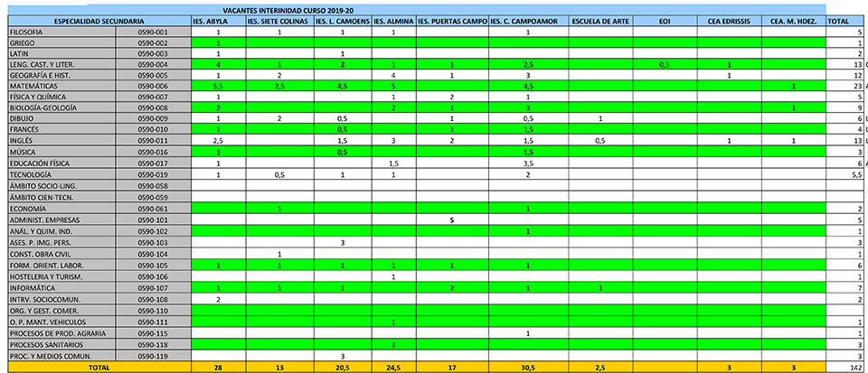Click the IES. SIETE COLINAS total '13'
This screenshot has height=373, width=868.
(279, 367)
